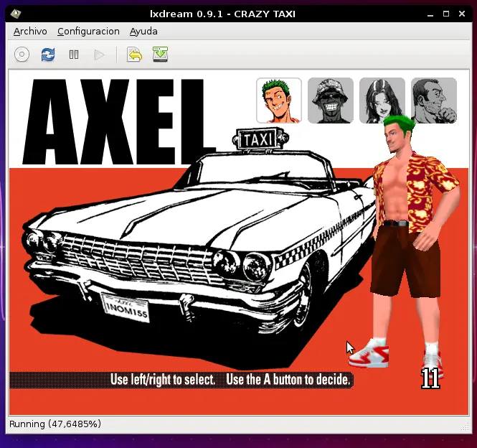Select the bearded man driver portrait
The image size is (477, 448).
point(434,101)
